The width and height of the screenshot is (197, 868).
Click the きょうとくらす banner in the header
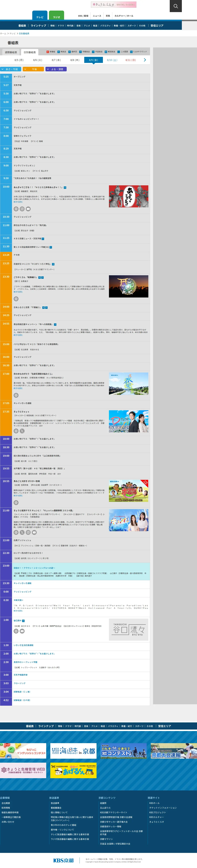pos(114,4)
